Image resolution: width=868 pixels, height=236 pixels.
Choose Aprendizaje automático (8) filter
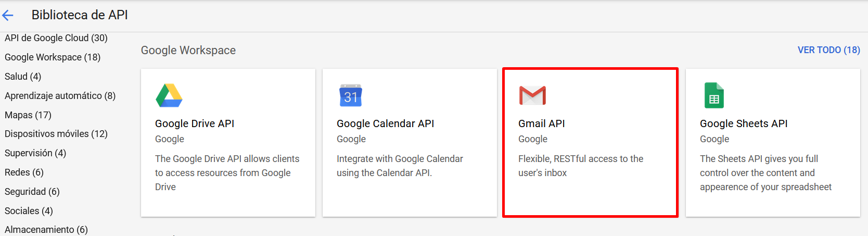click(x=60, y=96)
